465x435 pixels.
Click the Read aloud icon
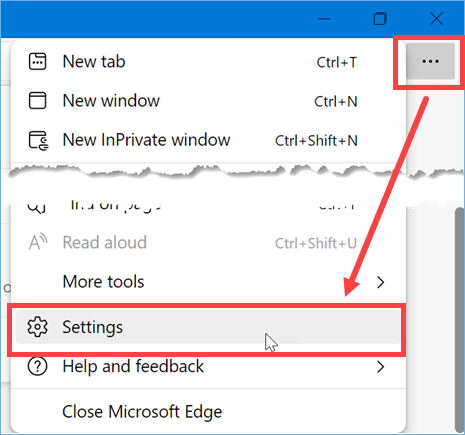tap(38, 242)
